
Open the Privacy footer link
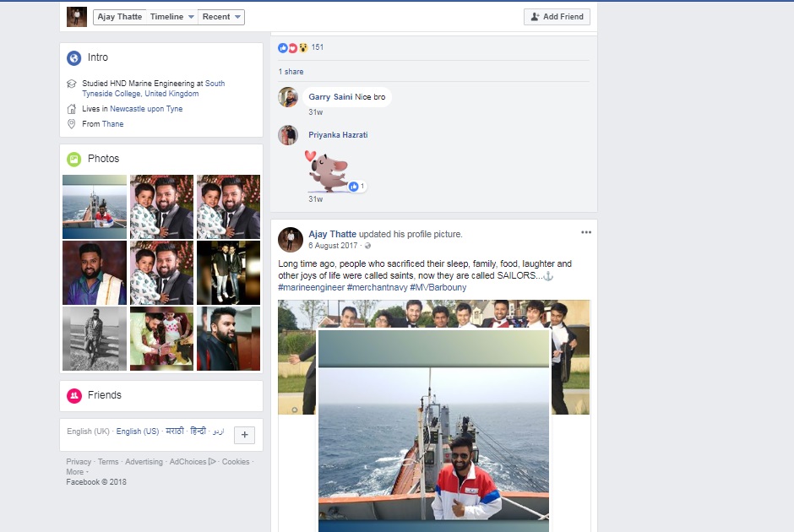click(79, 462)
